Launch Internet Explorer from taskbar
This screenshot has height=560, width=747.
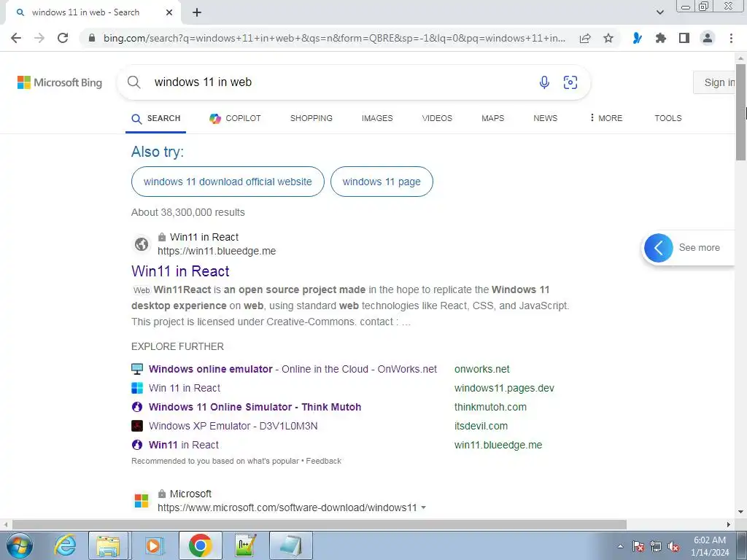[65, 545]
